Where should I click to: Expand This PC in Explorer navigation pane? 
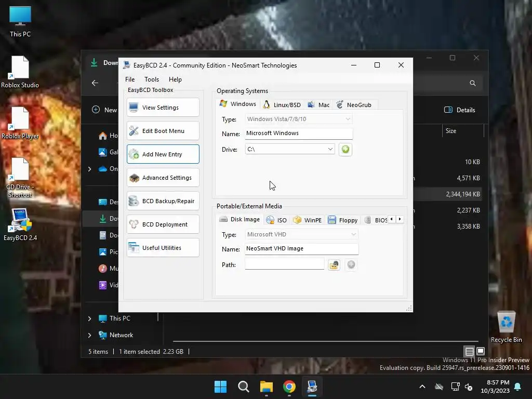[89, 318]
